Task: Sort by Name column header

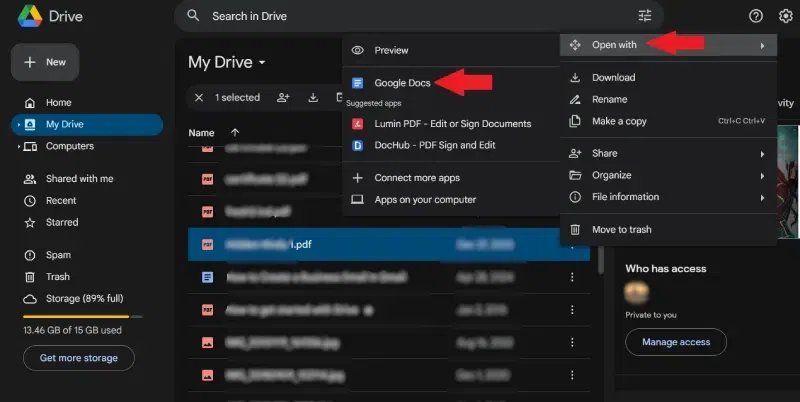Action: (201, 133)
